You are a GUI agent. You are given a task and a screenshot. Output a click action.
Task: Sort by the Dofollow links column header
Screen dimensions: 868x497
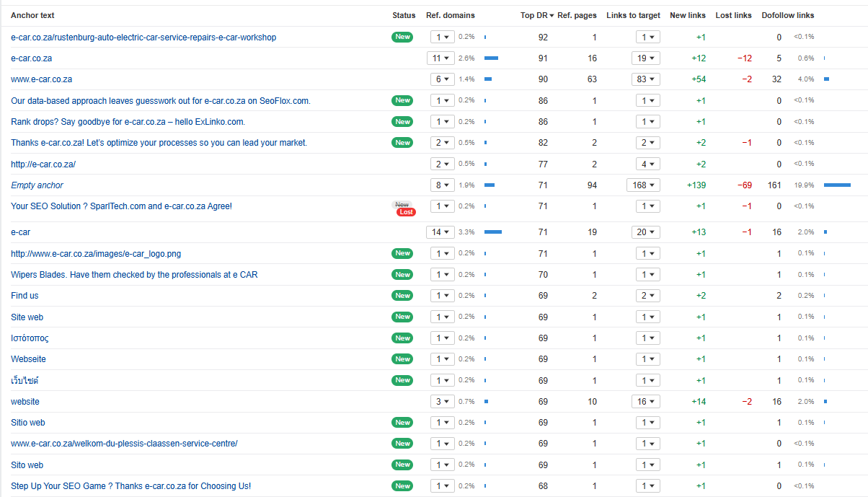coord(787,15)
